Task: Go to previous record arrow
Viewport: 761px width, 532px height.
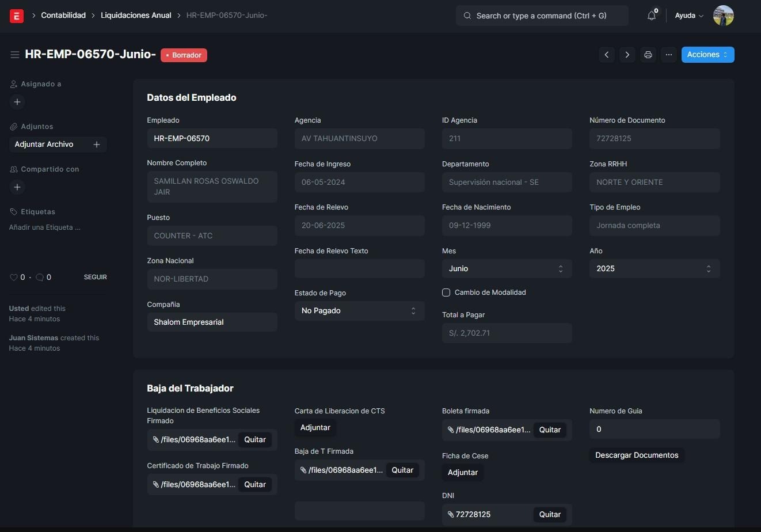Action: 606,55
